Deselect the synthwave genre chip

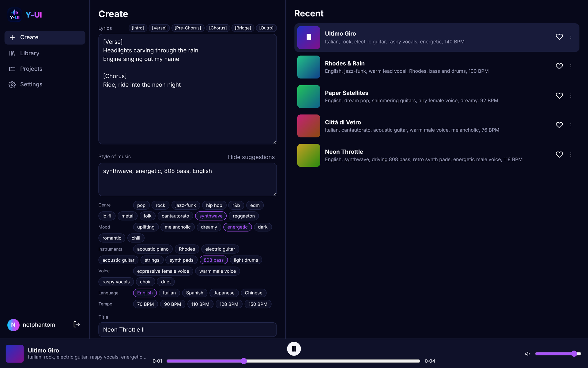click(211, 216)
